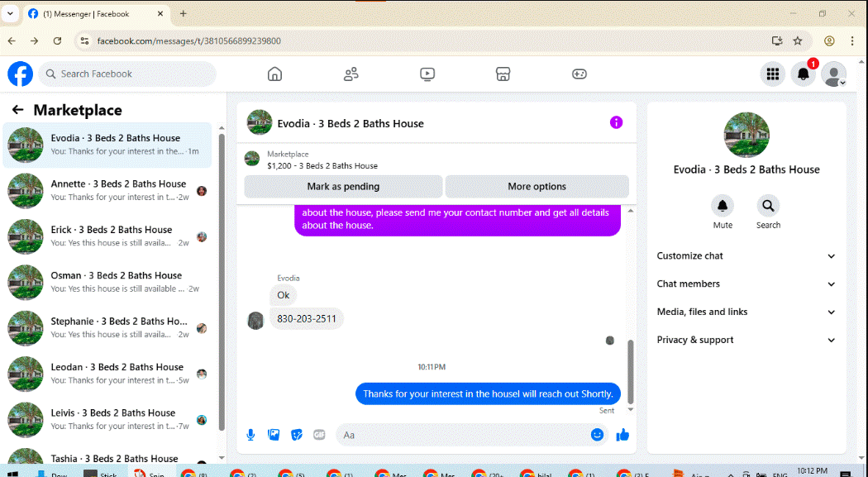Record a voice clip microphone icon
This screenshot has width=868, height=477.
coord(250,435)
